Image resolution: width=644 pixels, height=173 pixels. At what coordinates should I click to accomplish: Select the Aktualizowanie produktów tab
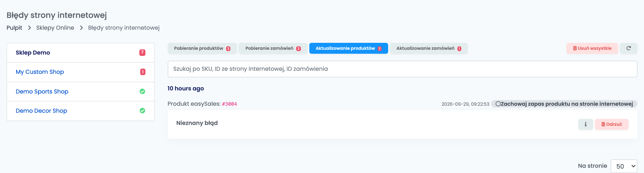pyautogui.click(x=349, y=48)
